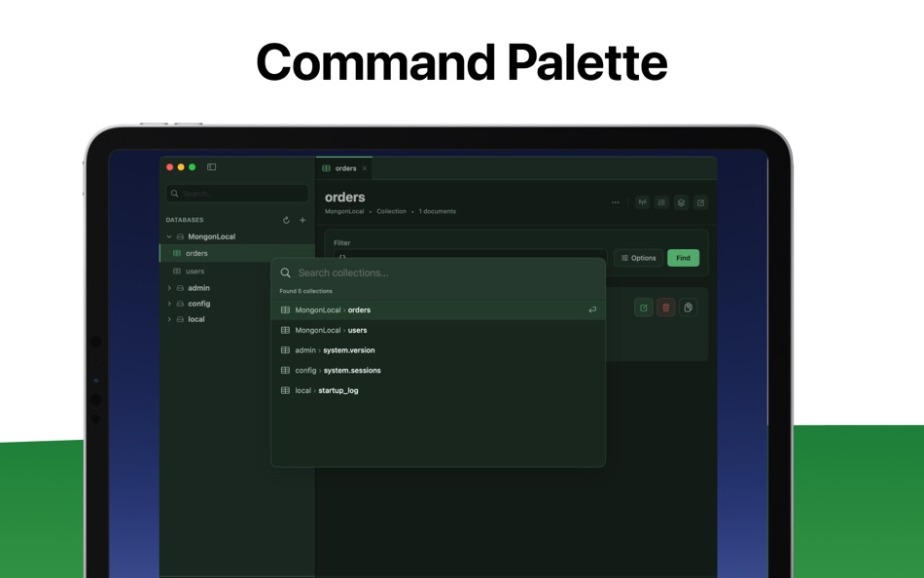Expand the admin database
Screen dimensions: 924x578
click(x=169, y=288)
